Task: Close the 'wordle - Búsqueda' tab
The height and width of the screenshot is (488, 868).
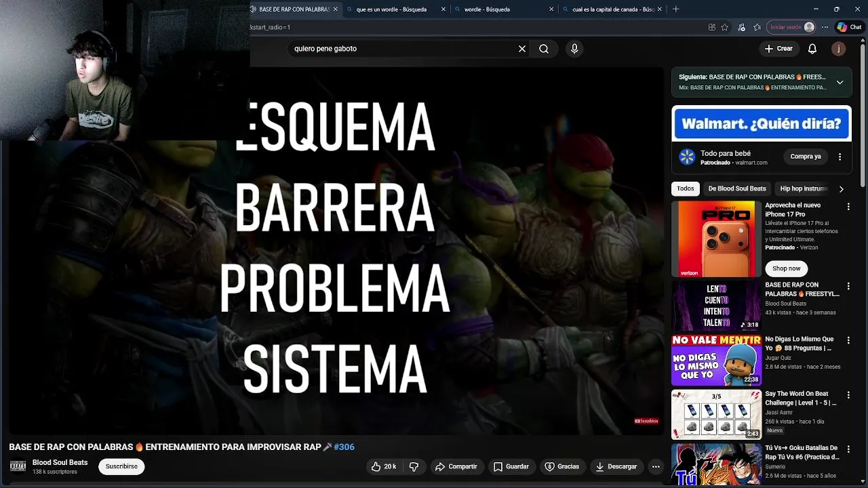Action: 551,9
